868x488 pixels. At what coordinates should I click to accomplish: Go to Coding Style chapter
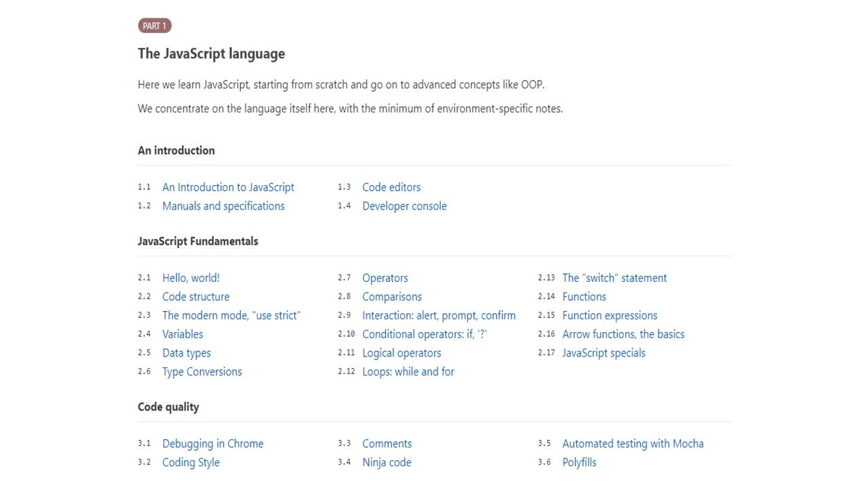(x=191, y=462)
